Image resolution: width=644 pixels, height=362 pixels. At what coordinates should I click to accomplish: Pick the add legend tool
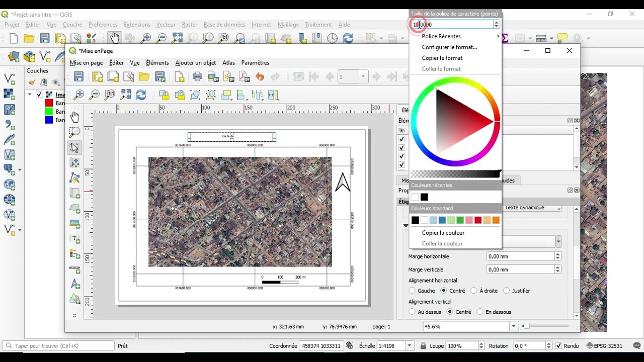[x=74, y=254]
